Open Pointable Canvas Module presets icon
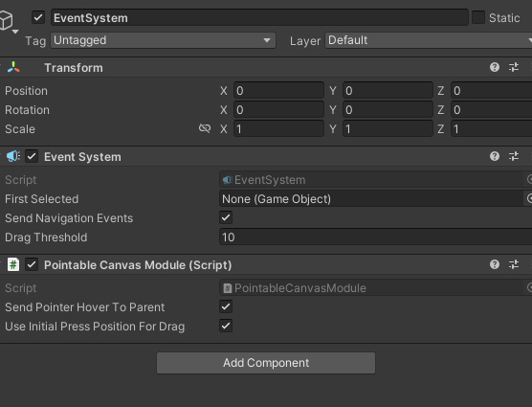Screen dimensions: 532x407 [x=514, y=264]
